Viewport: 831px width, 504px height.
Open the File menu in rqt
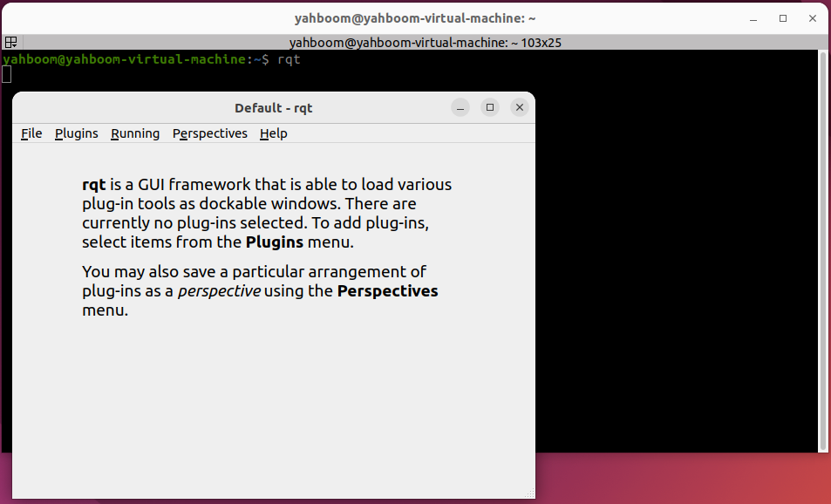pyautogui.click(x=31, y=133)
